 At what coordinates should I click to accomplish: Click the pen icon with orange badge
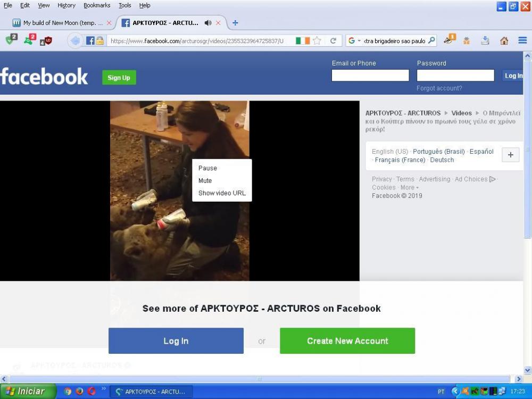tap(450, 39)
